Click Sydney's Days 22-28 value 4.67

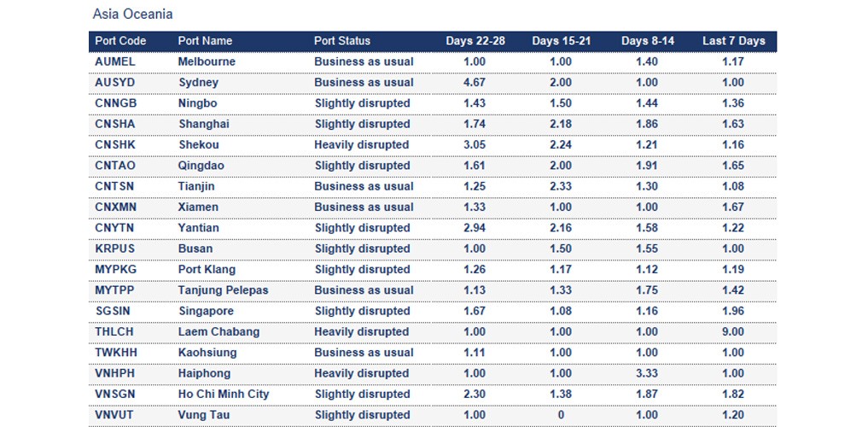click(x=474, y=83)
